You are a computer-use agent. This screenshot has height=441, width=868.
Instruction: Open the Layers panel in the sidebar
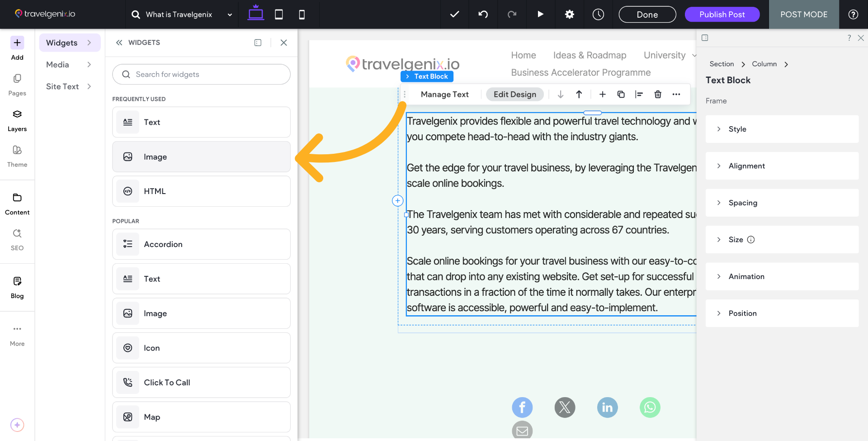[x=17, y=120]
